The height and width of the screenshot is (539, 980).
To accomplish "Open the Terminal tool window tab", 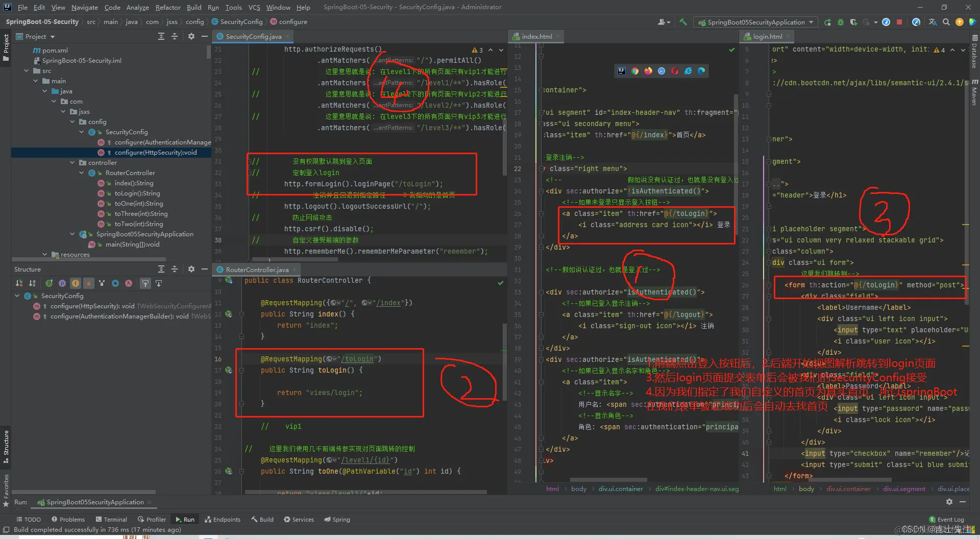I will coord(111,520).
